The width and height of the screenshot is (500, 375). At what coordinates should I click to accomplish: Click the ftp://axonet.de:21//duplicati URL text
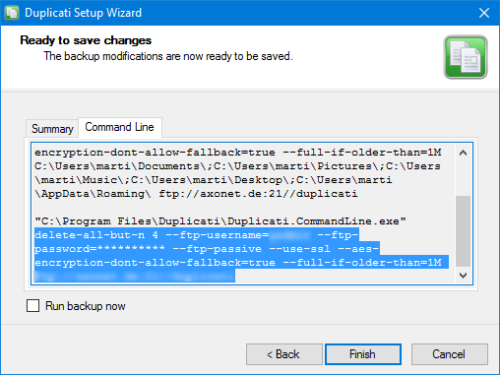pyautogui.click(x=258, y=194)
